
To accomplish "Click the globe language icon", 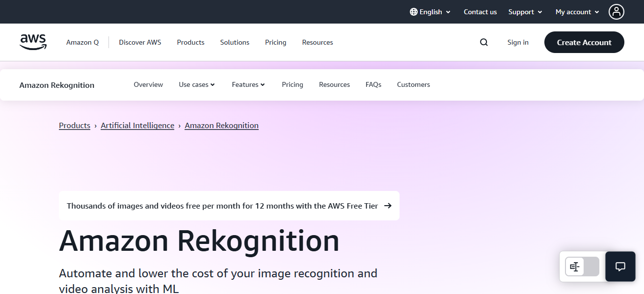I will click(413, 12).
